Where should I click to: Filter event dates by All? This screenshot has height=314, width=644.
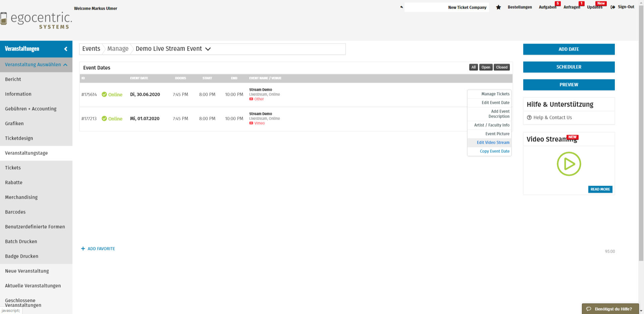473,67
